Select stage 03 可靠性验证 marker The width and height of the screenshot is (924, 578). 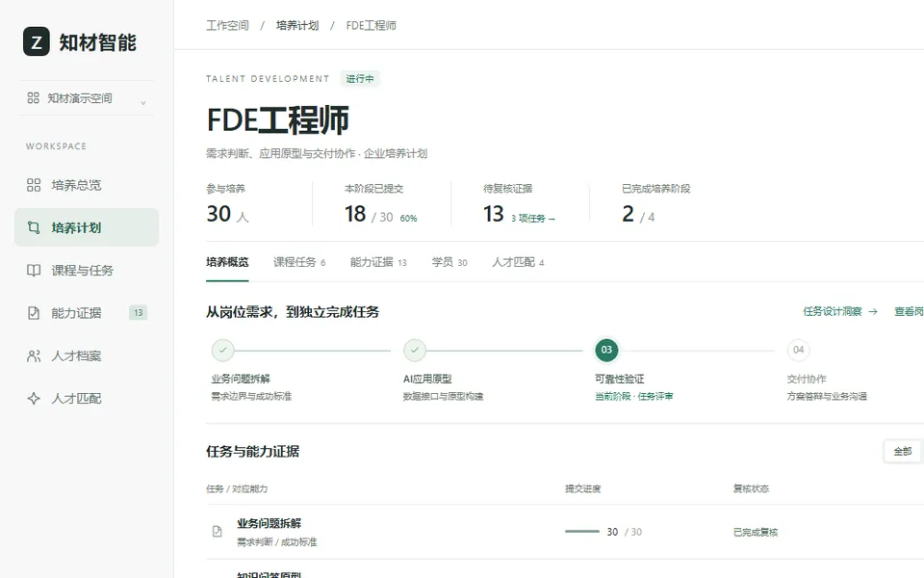click(x=606, y=350)
